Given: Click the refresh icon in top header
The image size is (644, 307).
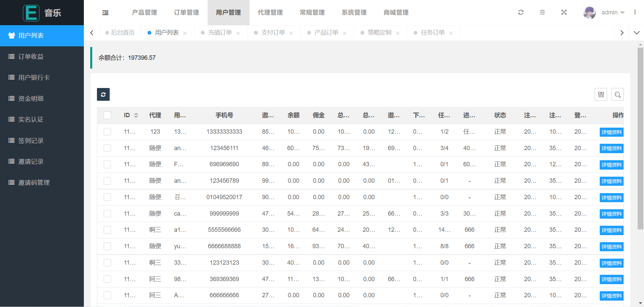Looking at the screenshot, I should pos(521,12).
